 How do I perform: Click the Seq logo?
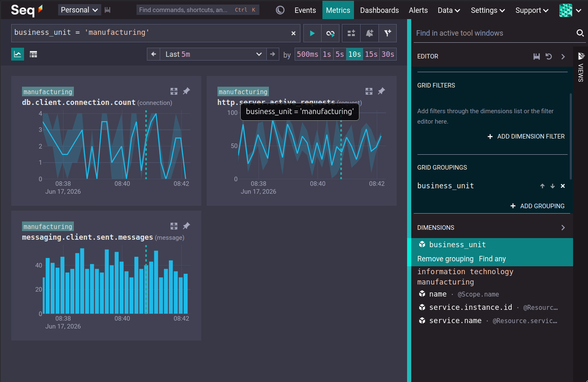27,10
